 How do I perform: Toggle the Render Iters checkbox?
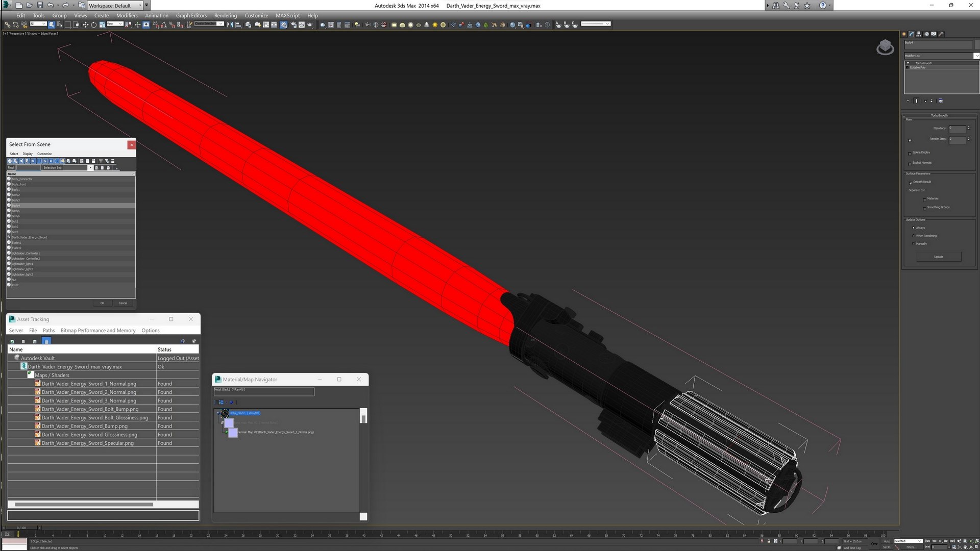(910, 140)
